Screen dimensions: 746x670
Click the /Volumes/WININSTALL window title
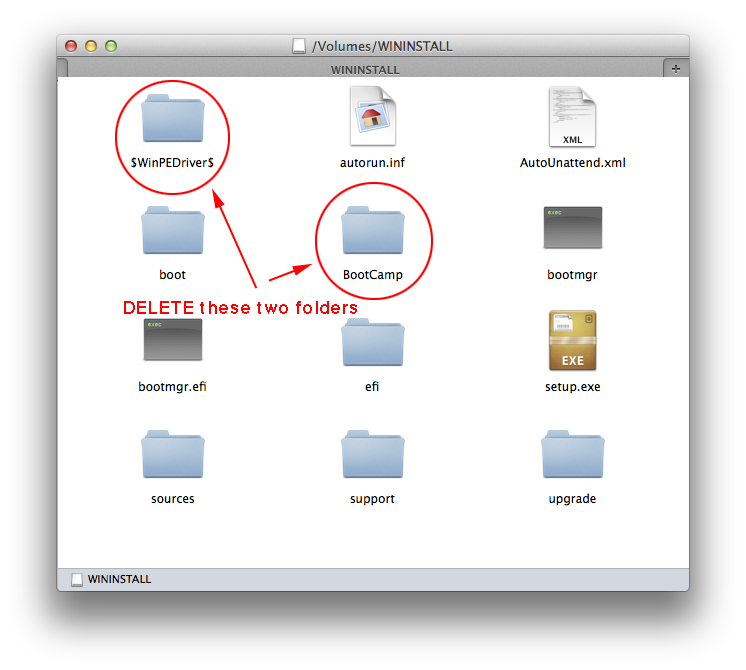[382, 46]
